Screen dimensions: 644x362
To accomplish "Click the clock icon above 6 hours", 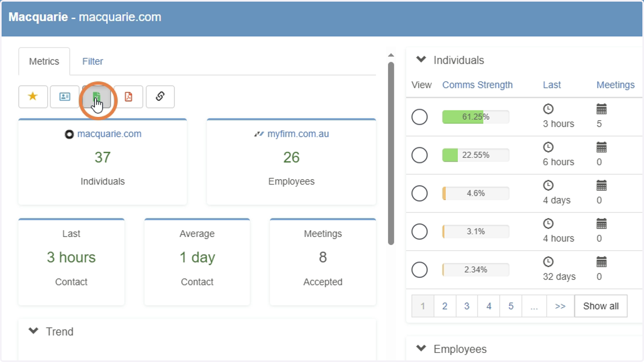I will click(x=548, y=147).
